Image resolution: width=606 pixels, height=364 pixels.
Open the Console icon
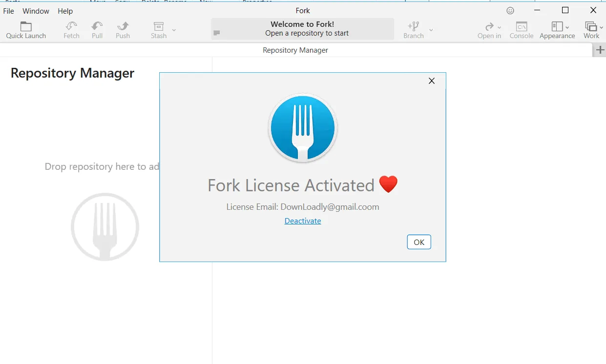[x=522, y=26]
